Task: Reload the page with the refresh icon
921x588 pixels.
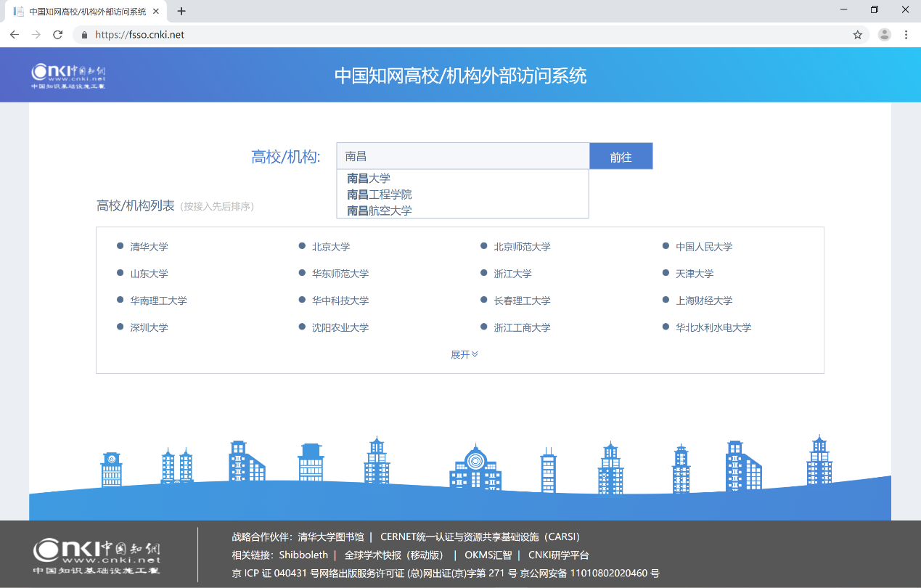Action: point(58,34)
